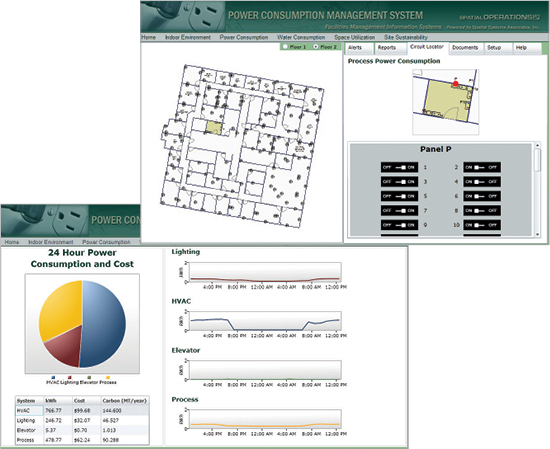Click the Panel P scrollbar down arrow

537,234
